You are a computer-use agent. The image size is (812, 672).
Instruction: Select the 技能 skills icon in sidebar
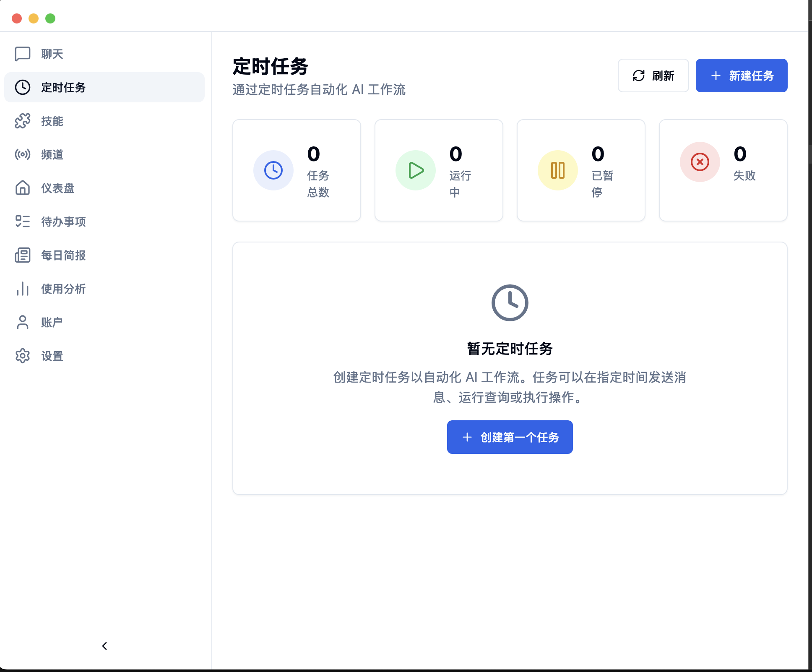tap(23, 121)
